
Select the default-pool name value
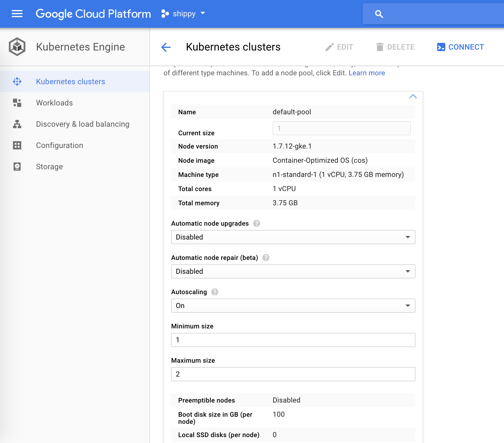292,112
